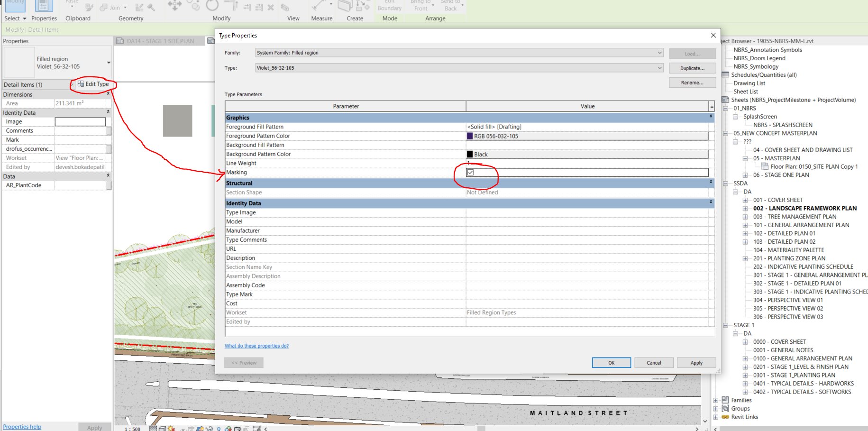This screenshot has height=431, width=868.
Task: Expand the 001 - COVER SHEET tree item
Action: tap(745, 200)
